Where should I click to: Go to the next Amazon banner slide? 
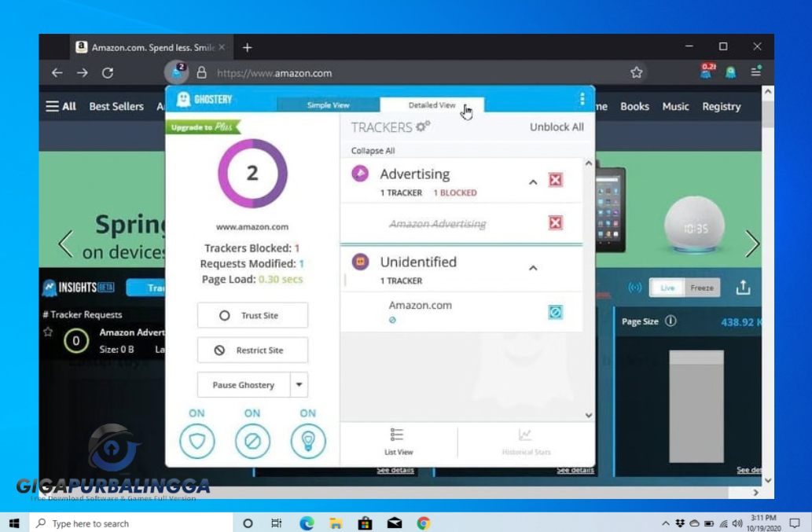point(752,244)
